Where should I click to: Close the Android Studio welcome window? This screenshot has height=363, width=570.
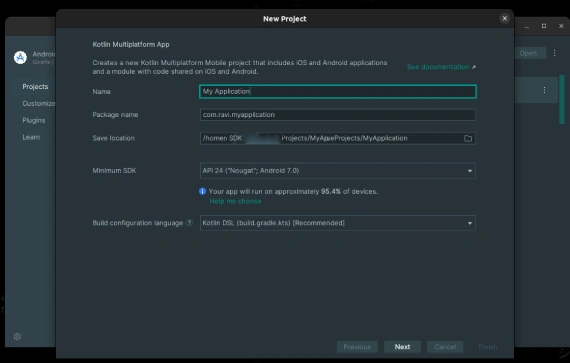(561, 26)
